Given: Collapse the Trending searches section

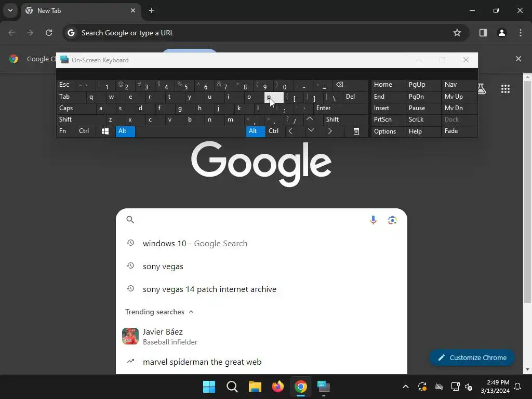Looking at the screenshot, I should point(191,312).
